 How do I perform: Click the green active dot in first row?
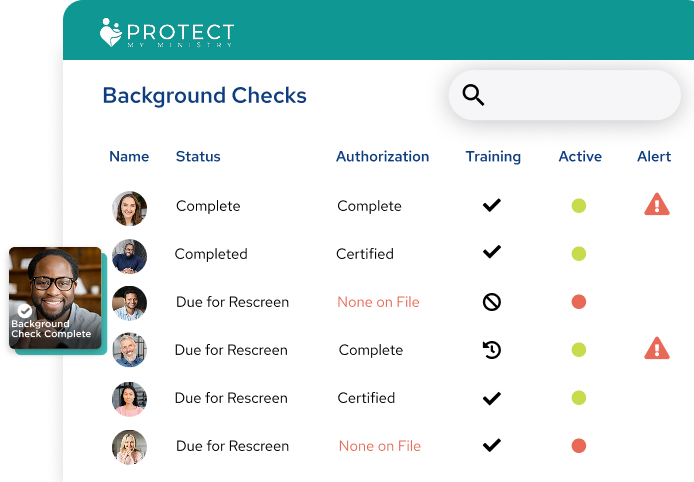click(x=579, y=206)
